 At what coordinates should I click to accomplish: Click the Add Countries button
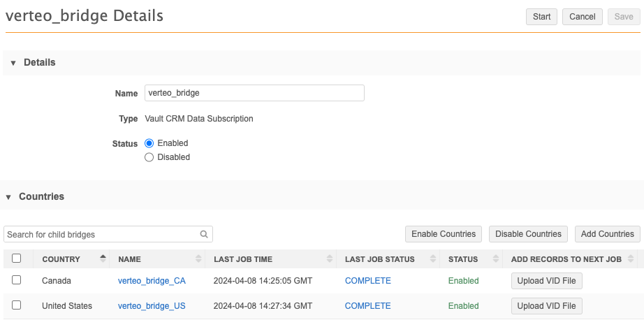click(x=606, y=234)
